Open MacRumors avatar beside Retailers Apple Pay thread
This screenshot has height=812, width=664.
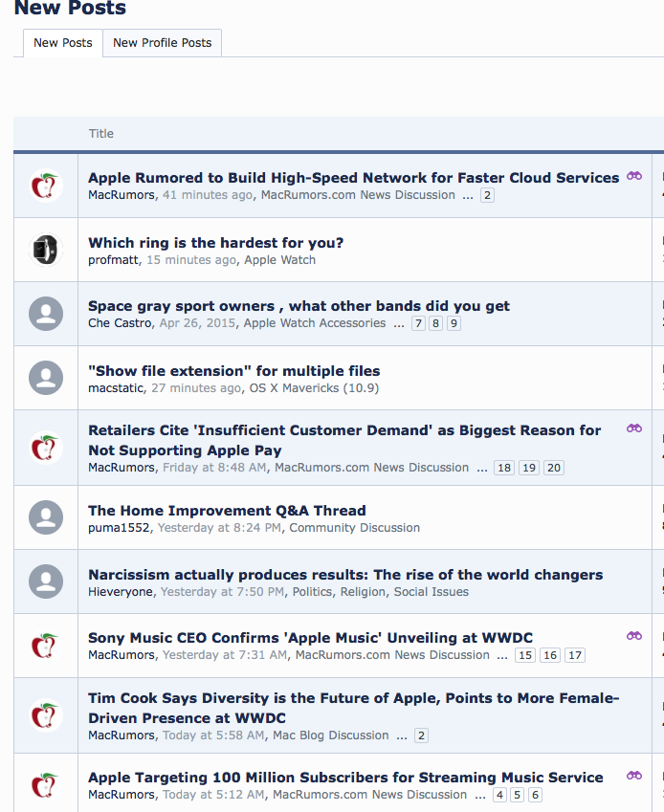click(46, 448)
